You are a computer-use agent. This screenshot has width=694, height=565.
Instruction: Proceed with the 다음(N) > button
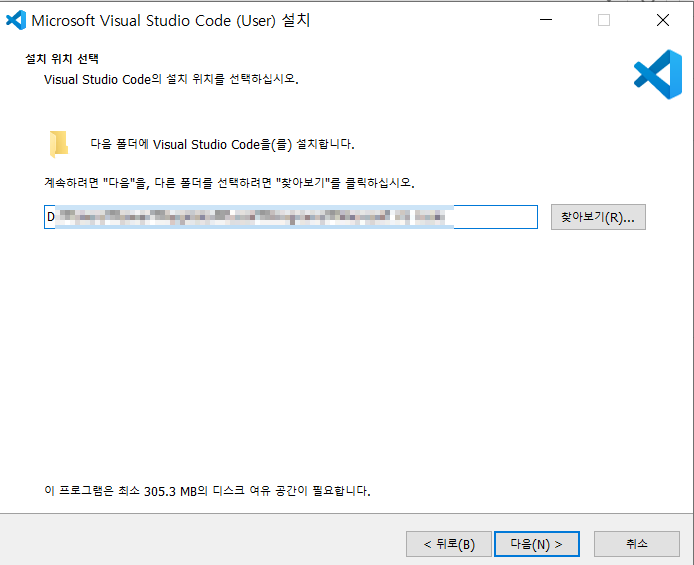click(x=536, y=544)
